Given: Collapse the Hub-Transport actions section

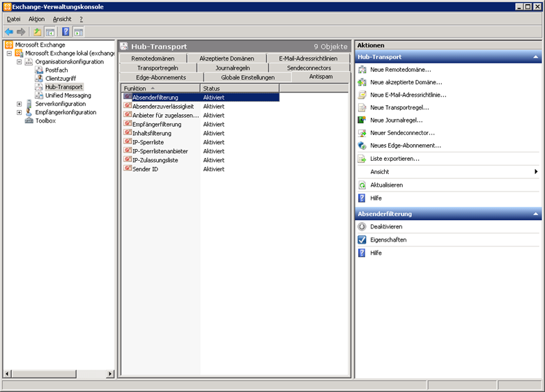Looking at the screenshot, I should (x=535, y=57).
